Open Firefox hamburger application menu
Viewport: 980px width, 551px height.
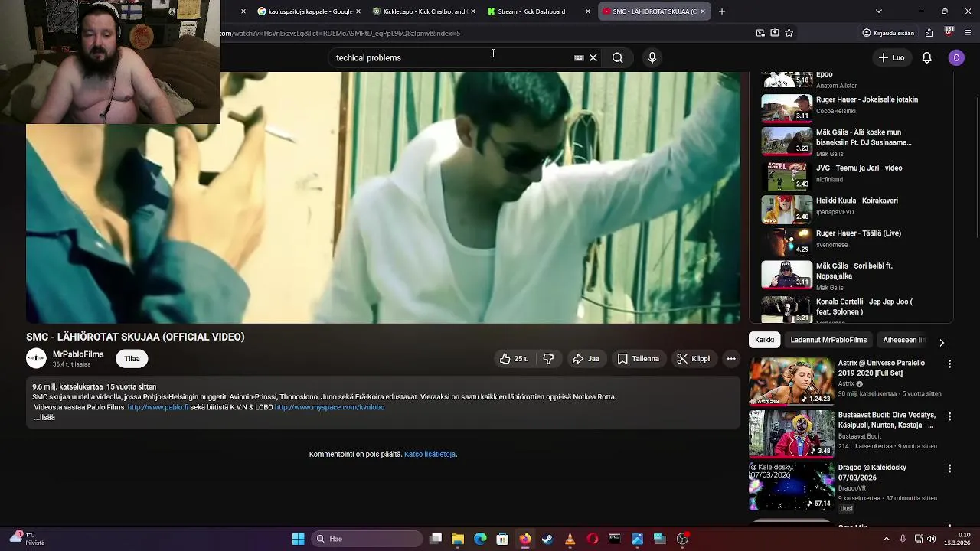pyautogui.click(x=968, y=33)
